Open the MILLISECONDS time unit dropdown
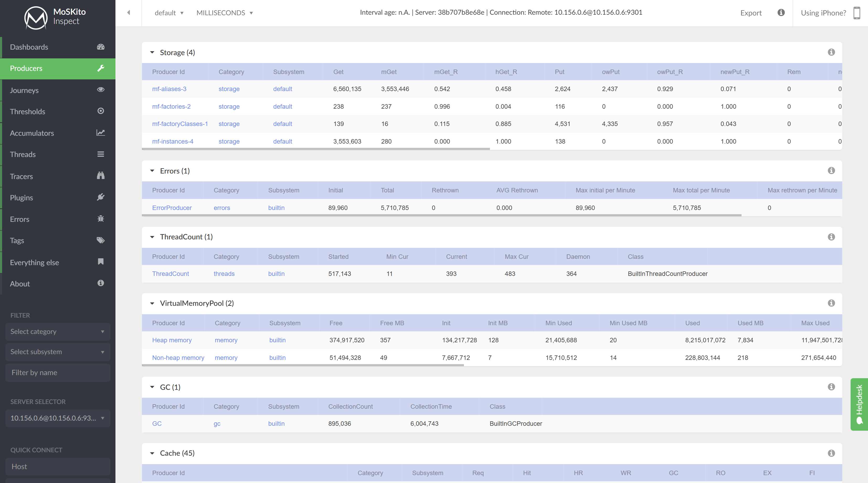 [x=224, y=13]
